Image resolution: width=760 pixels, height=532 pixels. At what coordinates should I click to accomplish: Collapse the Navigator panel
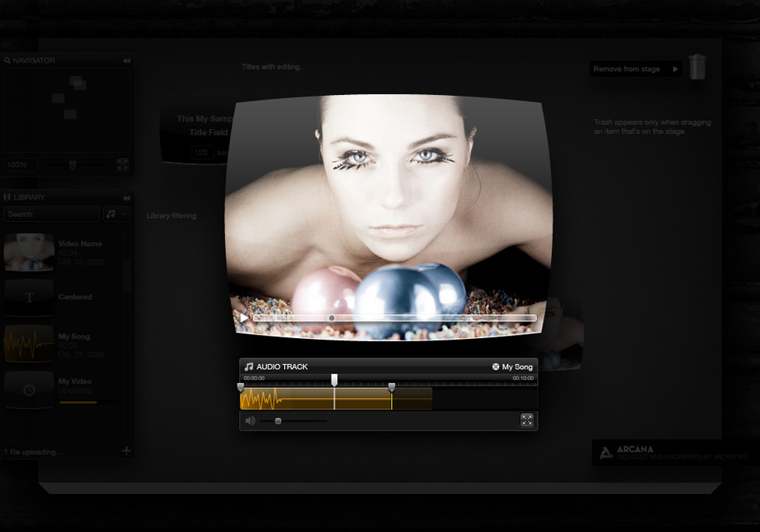(x=127, y=61)
